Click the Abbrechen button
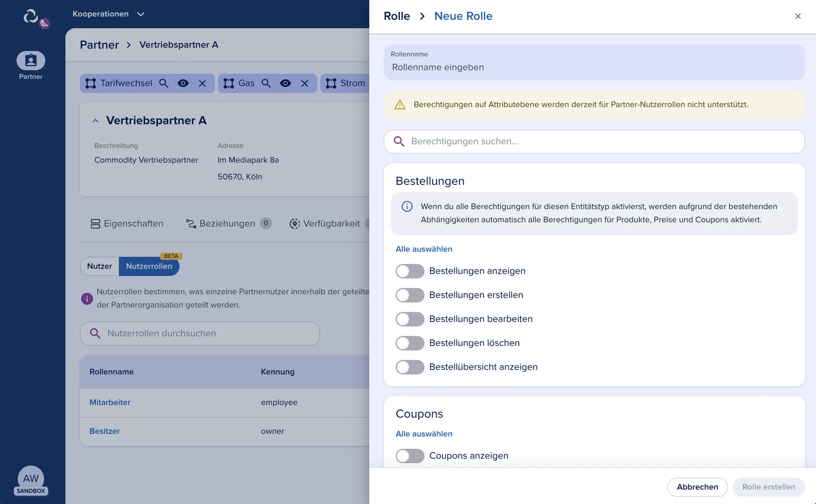The height and width of the screenshot is (504, 816). pos(697,487)
